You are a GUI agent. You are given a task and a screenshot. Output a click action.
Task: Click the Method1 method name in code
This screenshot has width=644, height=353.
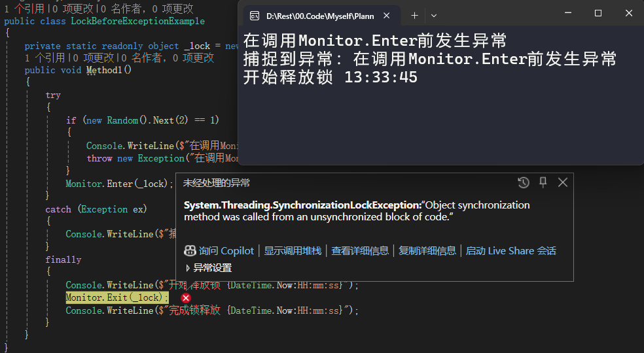click(104, 70)
